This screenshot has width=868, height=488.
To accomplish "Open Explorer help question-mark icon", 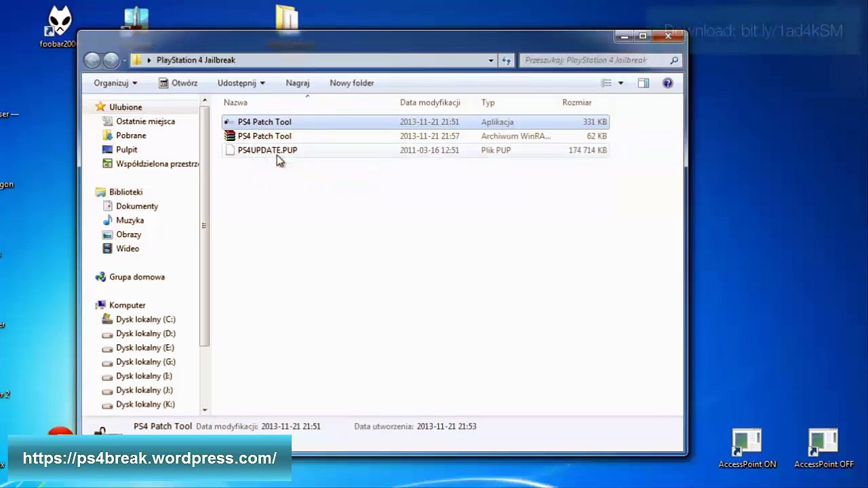I will pyautogui.click(x=668, y=83).
